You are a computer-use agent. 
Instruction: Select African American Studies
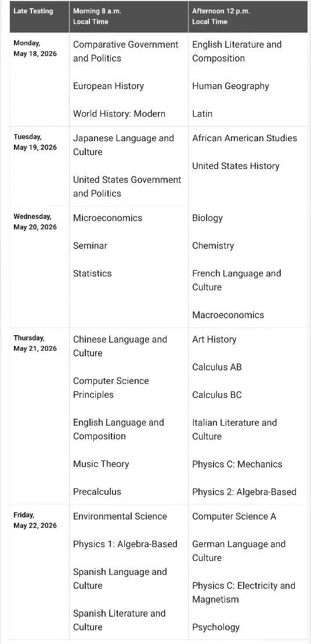click(x=244, y=138)
